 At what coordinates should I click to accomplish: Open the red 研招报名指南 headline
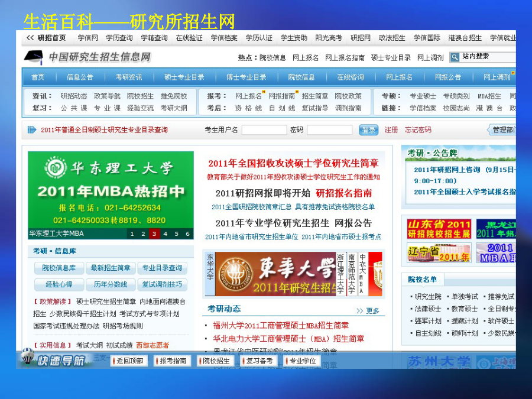pos(344,193)
